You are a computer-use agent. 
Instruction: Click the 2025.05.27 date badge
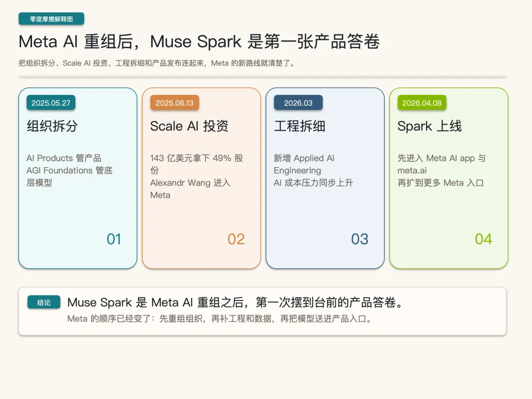click(x=51, y=103)
